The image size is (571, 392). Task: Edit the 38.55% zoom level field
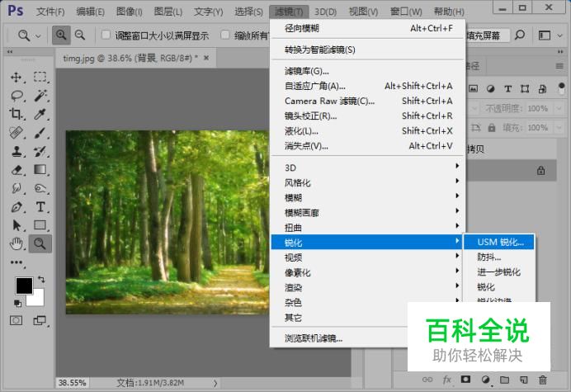(x=72, y=383)
